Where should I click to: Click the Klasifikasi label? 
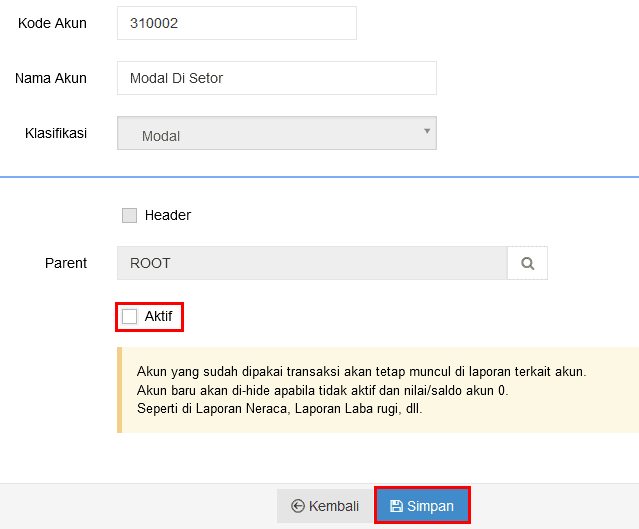point(56,133)
